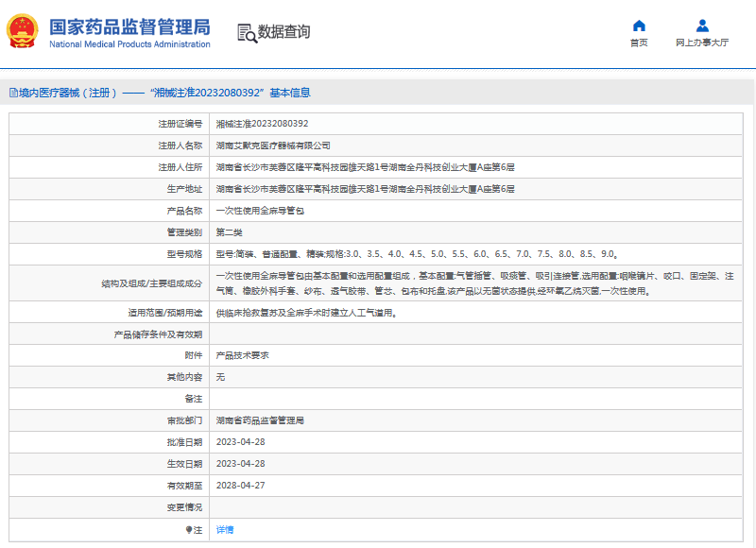The image size is (756, 548).
Task: Click the 批准日期 value 2023-04-28
Action: pyautogui.click(x=241, y=442)
